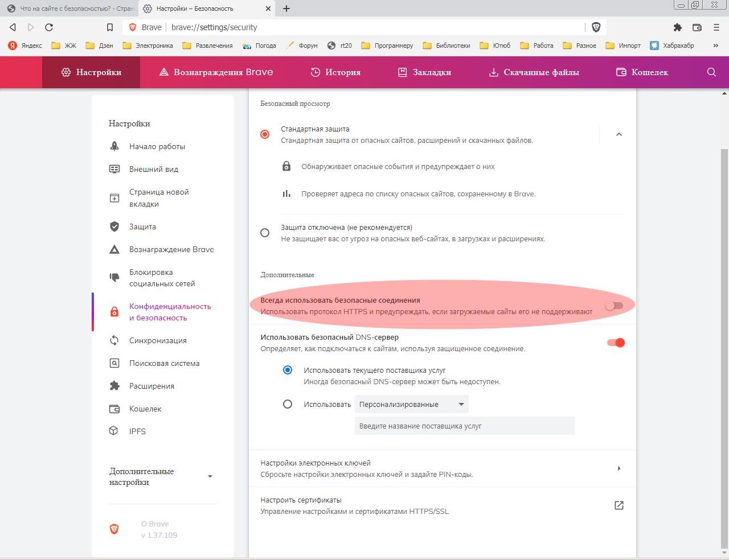Open the Электроника bookmark folder
Viewport: 729px width, 560px height.
(148, 46)
